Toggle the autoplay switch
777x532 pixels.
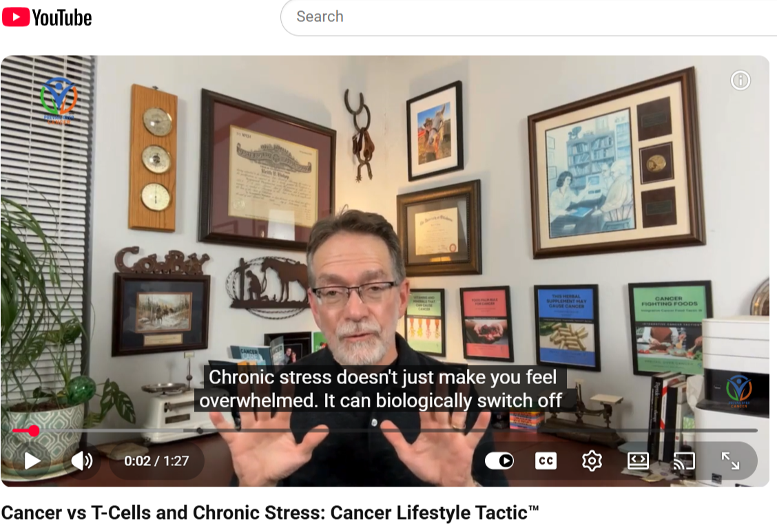coord(499,460)
